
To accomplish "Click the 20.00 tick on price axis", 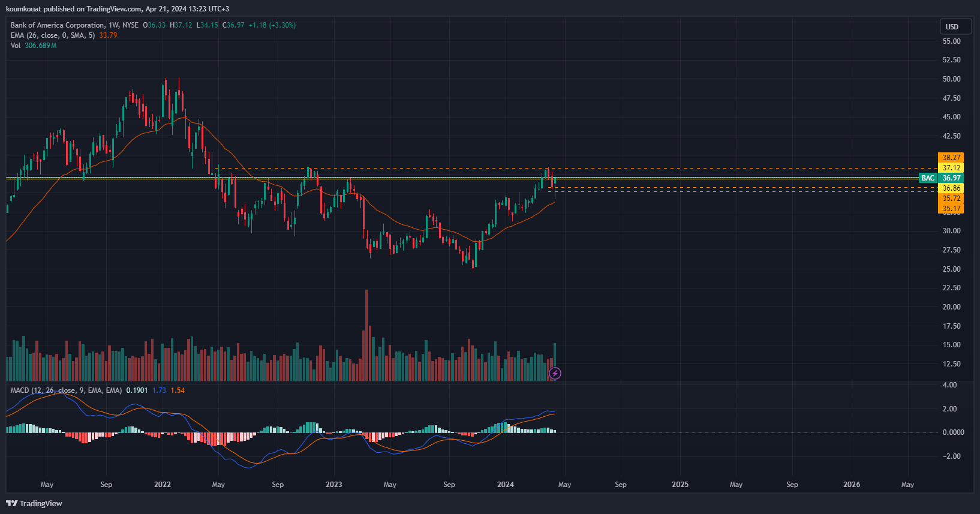I will coord(951,307).
